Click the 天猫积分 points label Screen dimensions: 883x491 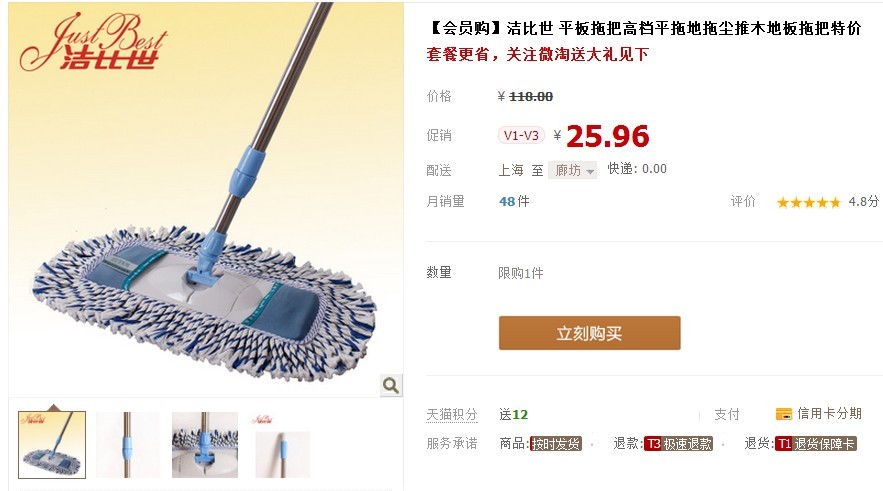point(452,415)
